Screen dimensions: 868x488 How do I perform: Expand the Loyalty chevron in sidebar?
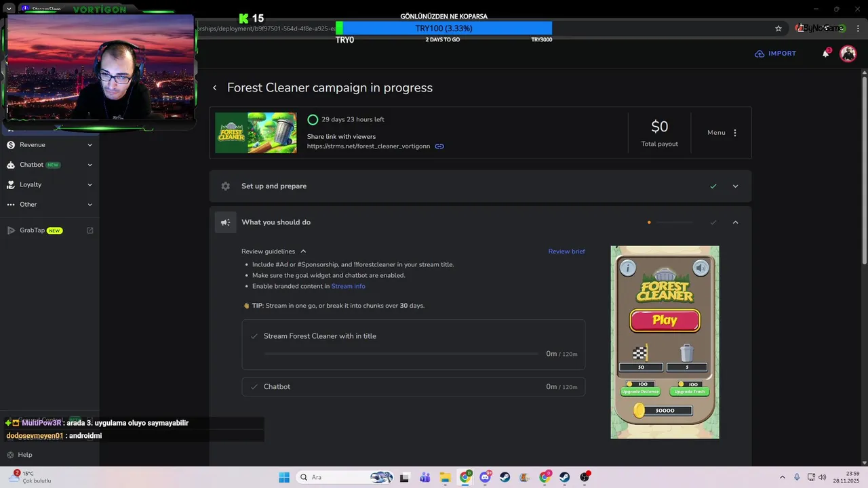tap(90, 185)
